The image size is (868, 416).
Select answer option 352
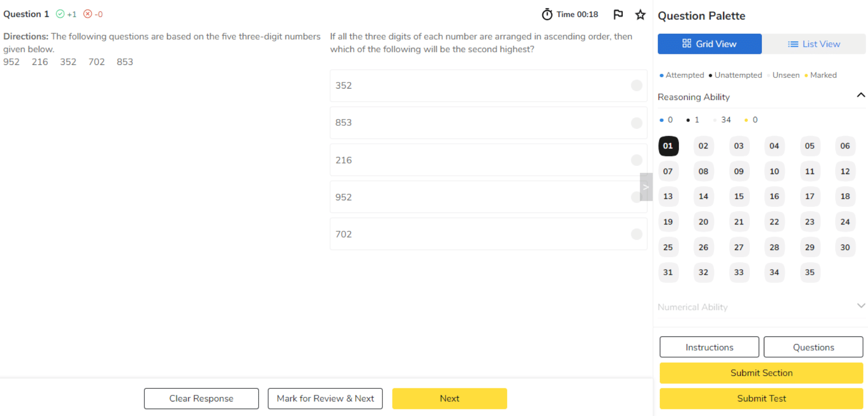(488, 86)
